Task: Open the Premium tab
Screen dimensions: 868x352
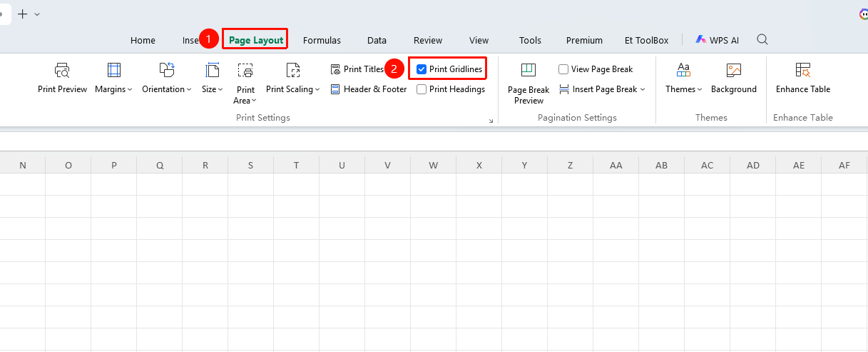Action: point(584,40)
